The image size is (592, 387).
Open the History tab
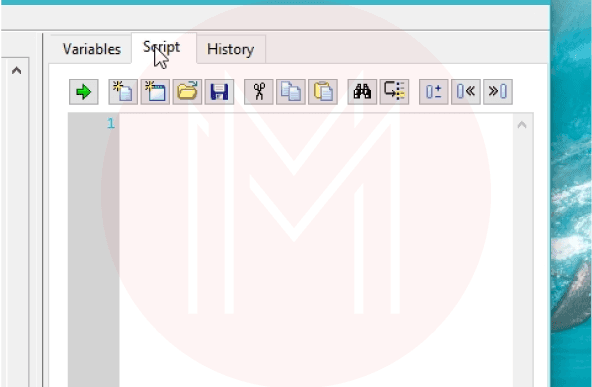coord(231,49)
